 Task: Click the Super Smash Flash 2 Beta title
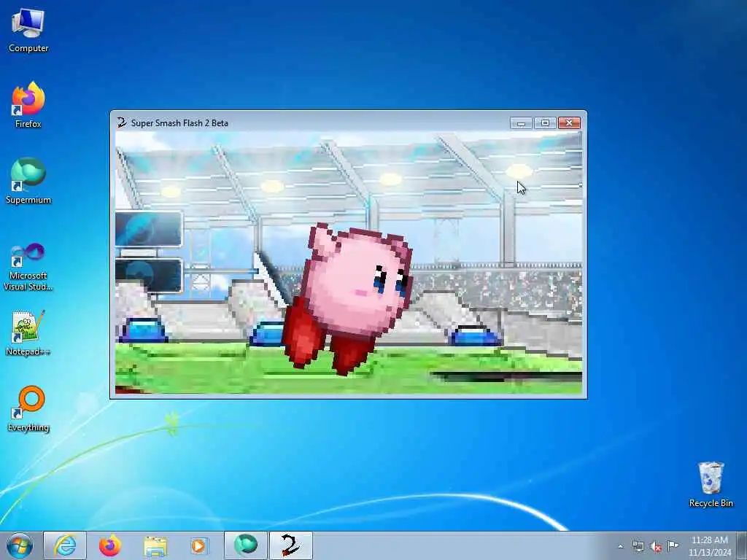click(x=179, y=122)
